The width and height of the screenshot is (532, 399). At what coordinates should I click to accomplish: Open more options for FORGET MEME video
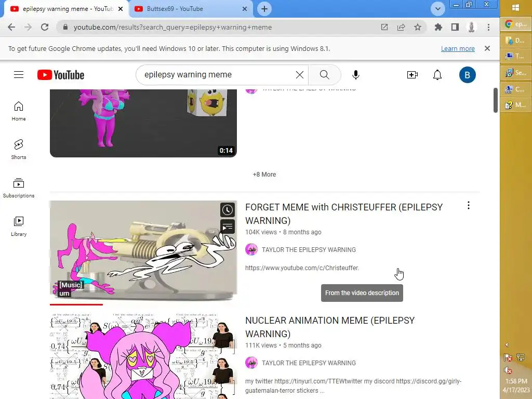468,205
